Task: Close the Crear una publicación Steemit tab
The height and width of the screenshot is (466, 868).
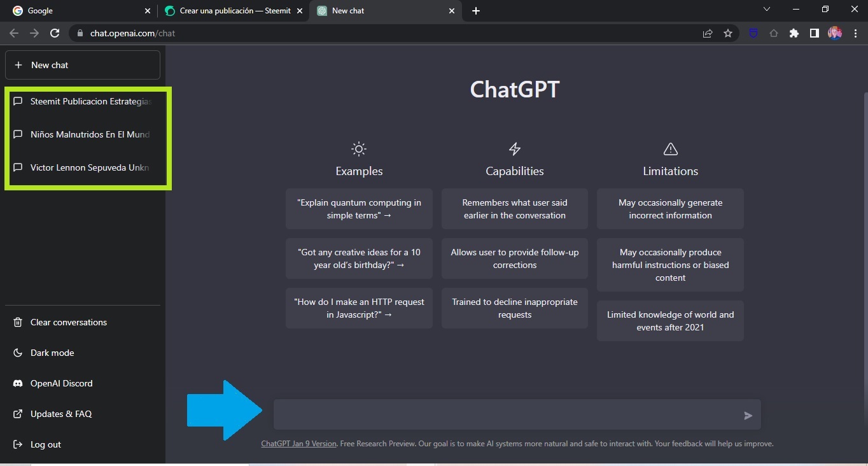Action: 300,11
